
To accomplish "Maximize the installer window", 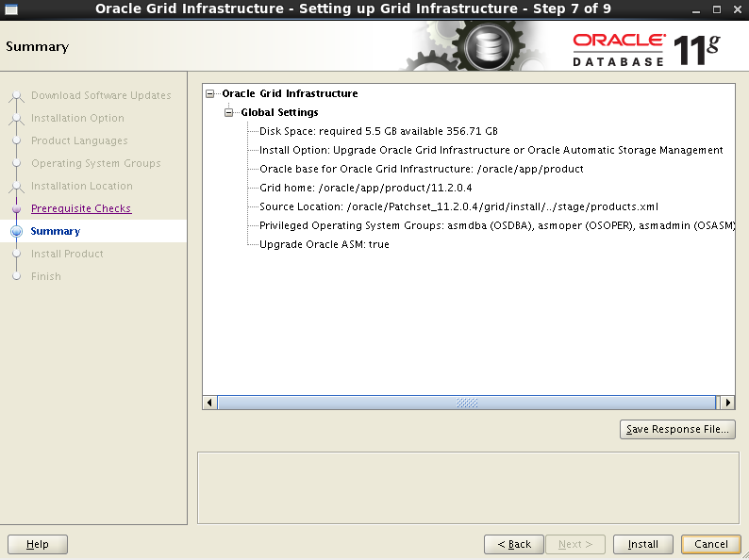I will pyautogui.click(x=717, y=9).
